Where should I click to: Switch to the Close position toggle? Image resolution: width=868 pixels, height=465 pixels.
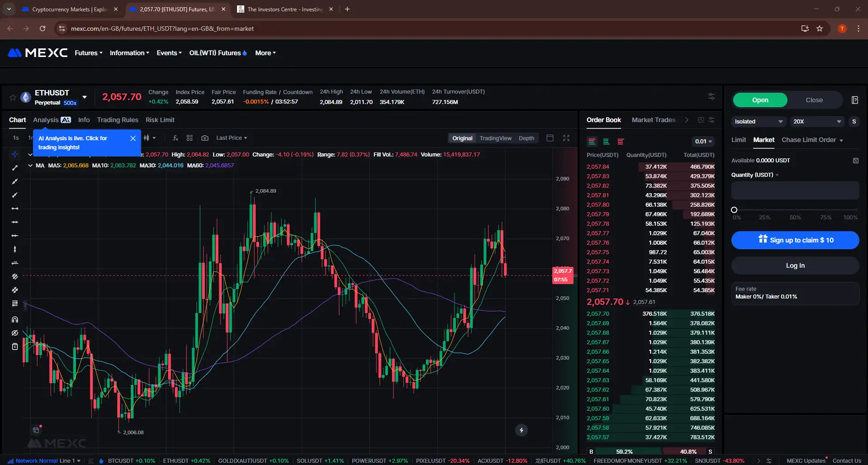tap(814, 100)
